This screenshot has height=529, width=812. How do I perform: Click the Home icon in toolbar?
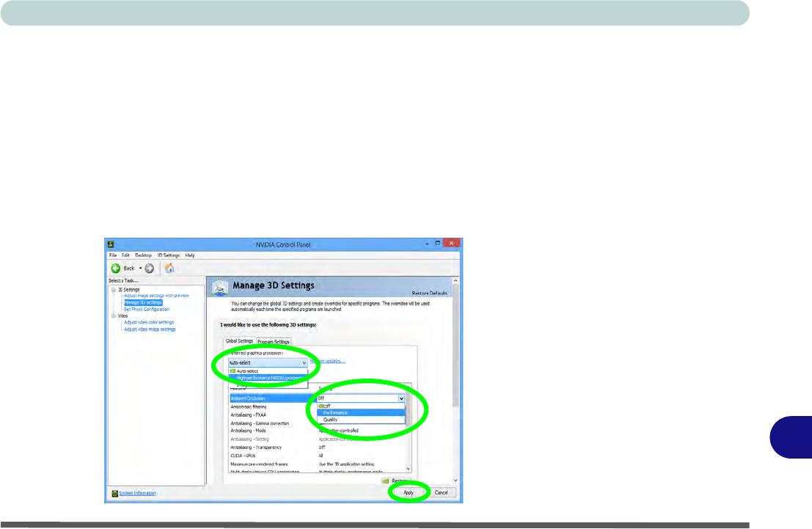169,269
